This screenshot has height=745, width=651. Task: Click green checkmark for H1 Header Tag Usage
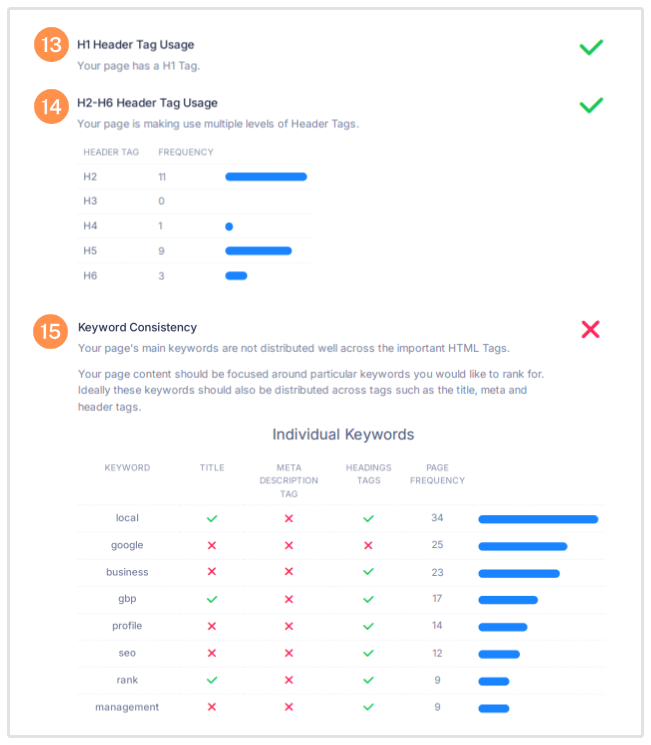591,46
